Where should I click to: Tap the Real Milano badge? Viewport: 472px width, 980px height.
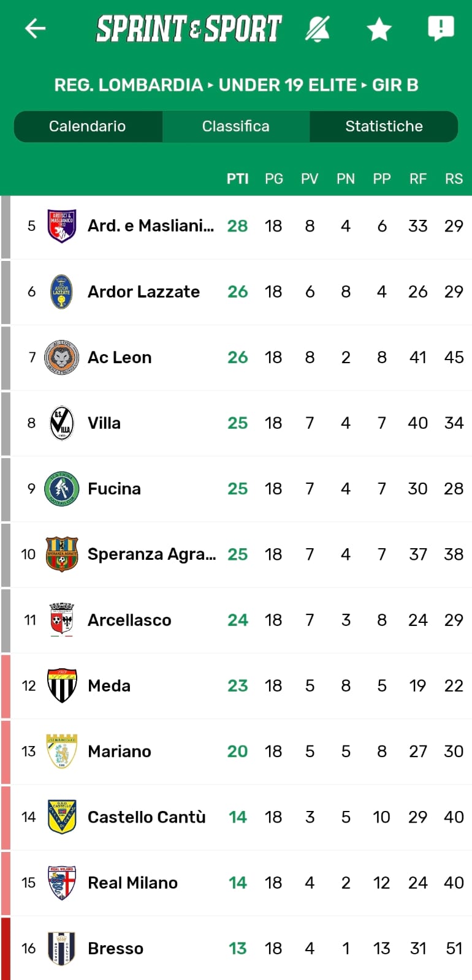[61, 883]
